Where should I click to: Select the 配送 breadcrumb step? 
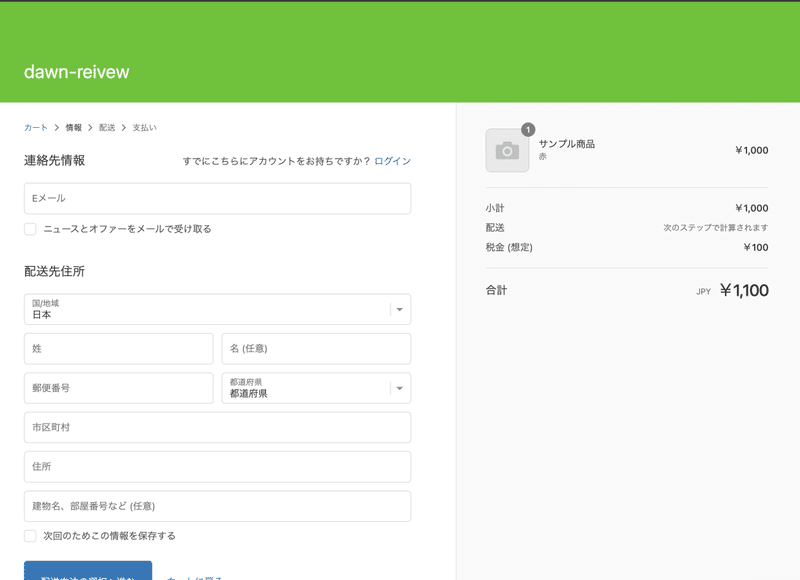107,128
